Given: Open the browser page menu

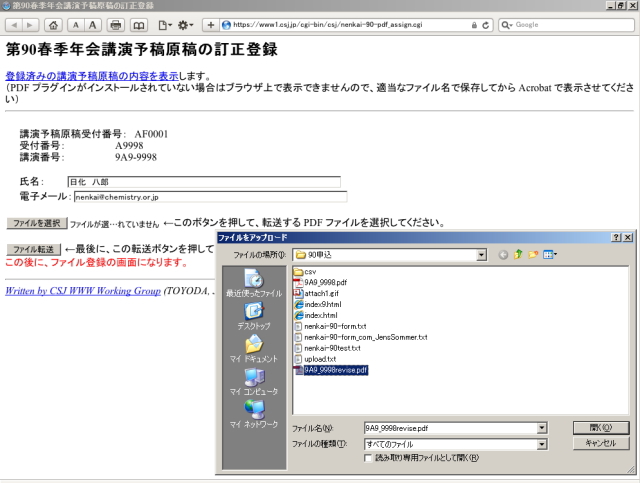Looking at the screenshot, I should tap(164, 24).
